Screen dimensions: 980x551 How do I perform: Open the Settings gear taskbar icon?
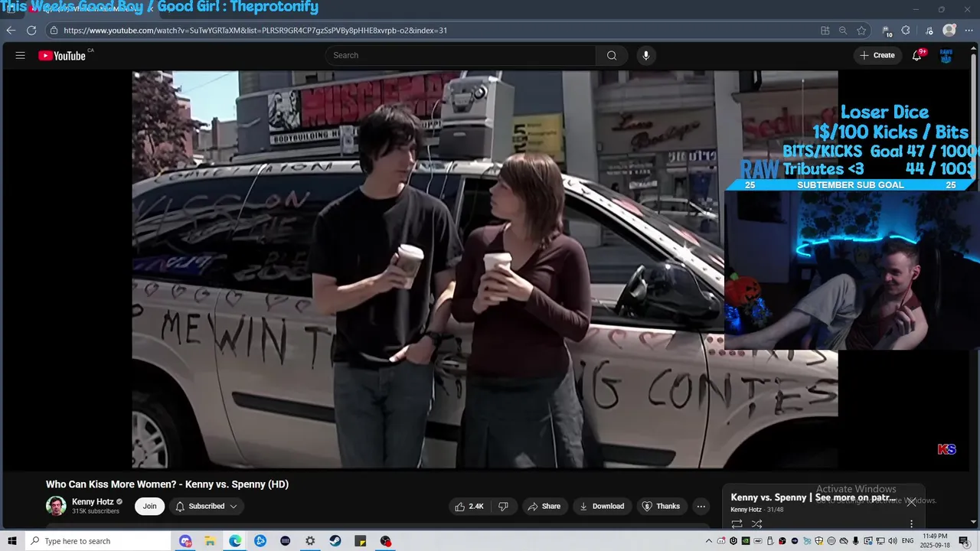point(310,541)
